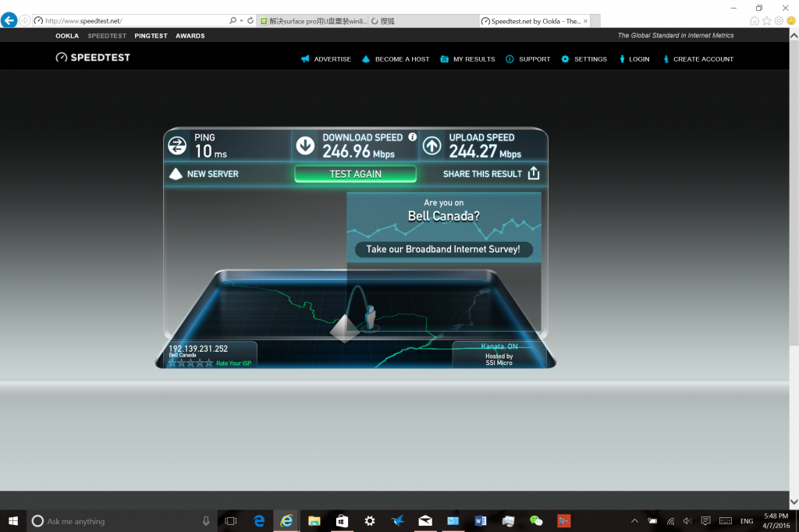799x532 pixels.
Task: Select SPEEDTEST in the top navigation
Action: click(107, 36)
